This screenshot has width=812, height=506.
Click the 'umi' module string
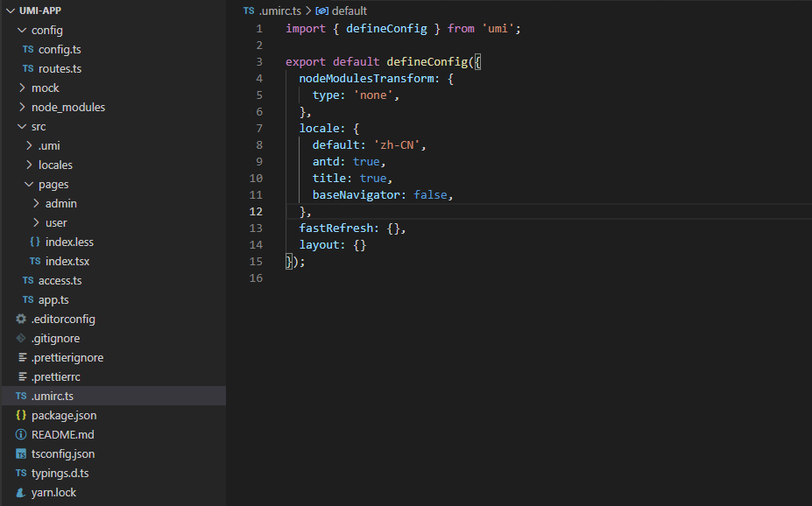pos(498,29)
